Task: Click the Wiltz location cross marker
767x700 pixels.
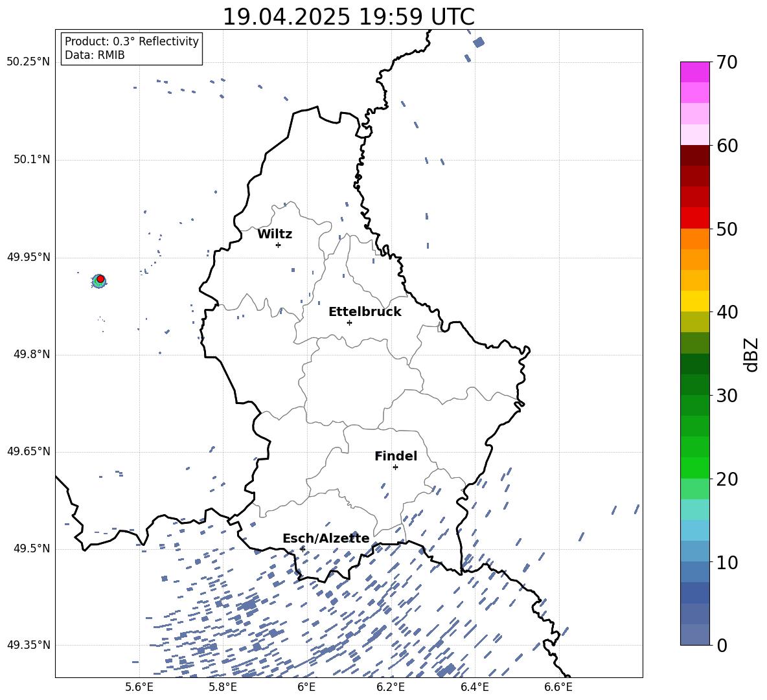Action: click(278, 245)
